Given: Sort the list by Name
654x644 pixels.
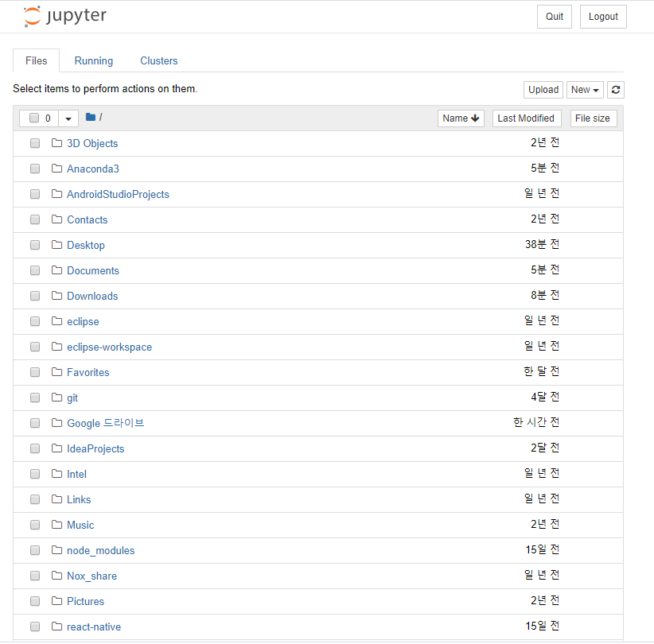Looking at the screenshot, I should (461, 118).
